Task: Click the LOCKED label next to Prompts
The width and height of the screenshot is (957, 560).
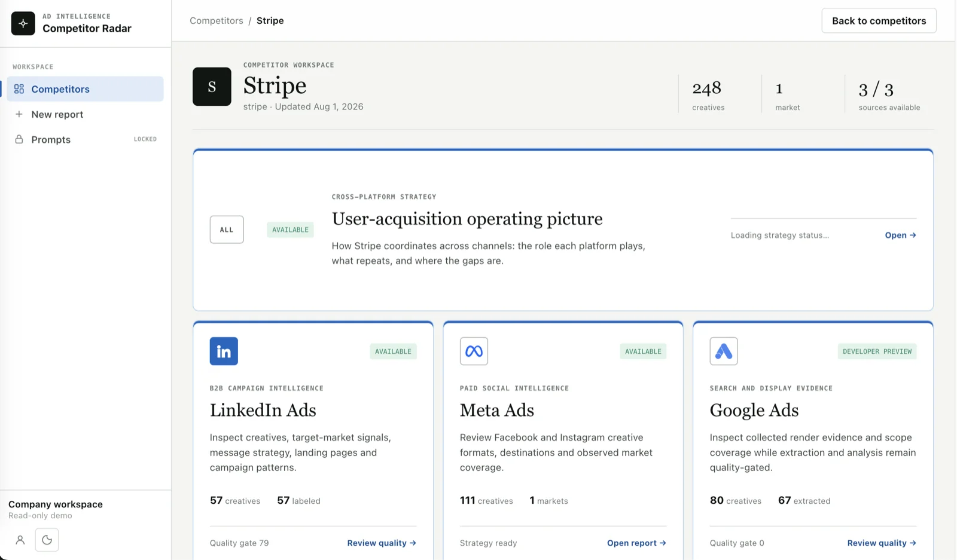Action: 145,139
